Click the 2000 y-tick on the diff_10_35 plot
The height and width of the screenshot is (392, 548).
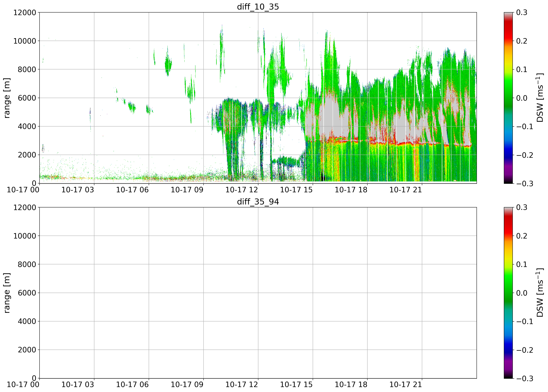point(27,155)
